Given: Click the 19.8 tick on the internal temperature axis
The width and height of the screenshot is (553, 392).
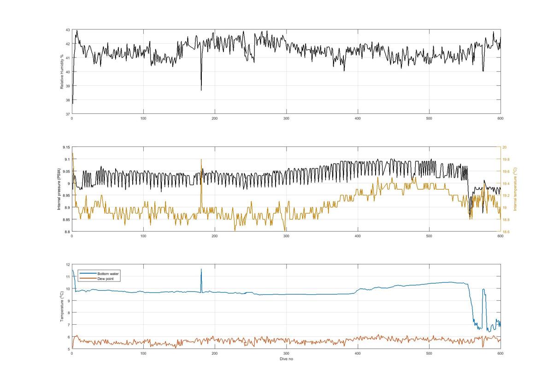Looking at the screenshot, I should point(506,159).
